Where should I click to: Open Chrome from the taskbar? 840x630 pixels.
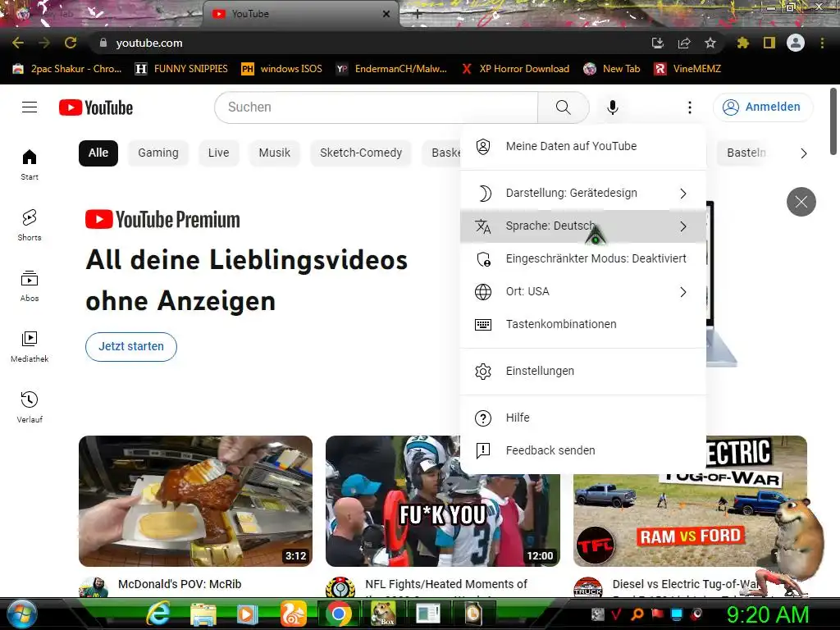[x=339, y=614]
